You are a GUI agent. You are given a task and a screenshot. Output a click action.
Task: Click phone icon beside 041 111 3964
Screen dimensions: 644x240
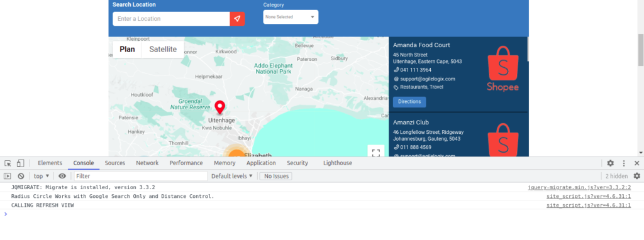(396, 70)
